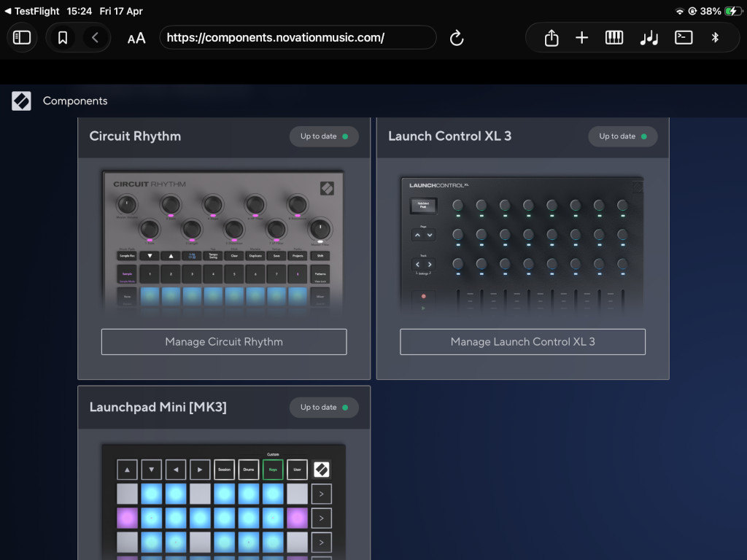Select the Circuit Rhythm device image
Screen dimensions: 747x560
tap(223, 243)
